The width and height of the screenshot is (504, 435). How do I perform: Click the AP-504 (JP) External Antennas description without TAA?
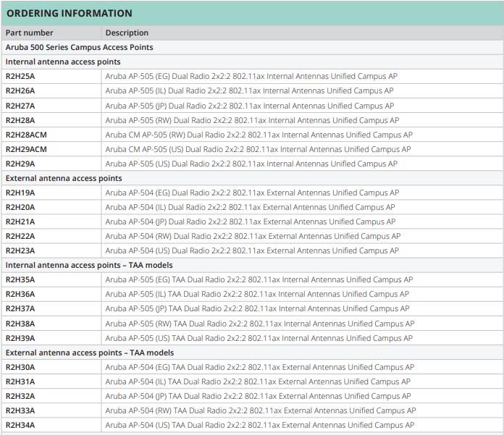(x=251, y=221)
